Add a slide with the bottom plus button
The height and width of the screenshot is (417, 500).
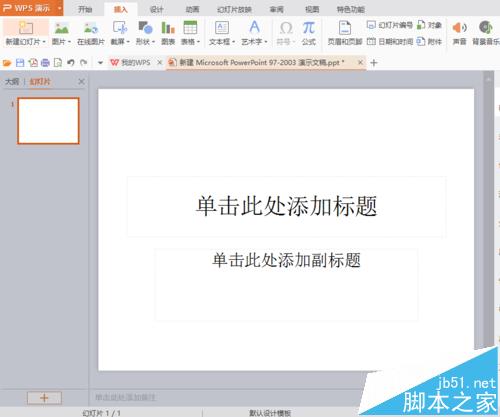click(x=44, y=398)
